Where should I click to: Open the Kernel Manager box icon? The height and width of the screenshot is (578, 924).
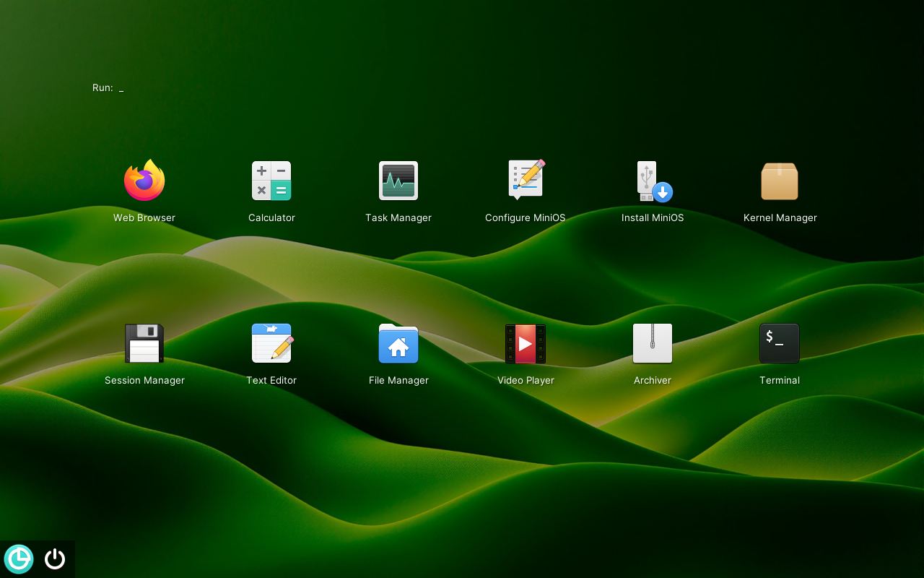pyautogui.click(x=780, y=181)
